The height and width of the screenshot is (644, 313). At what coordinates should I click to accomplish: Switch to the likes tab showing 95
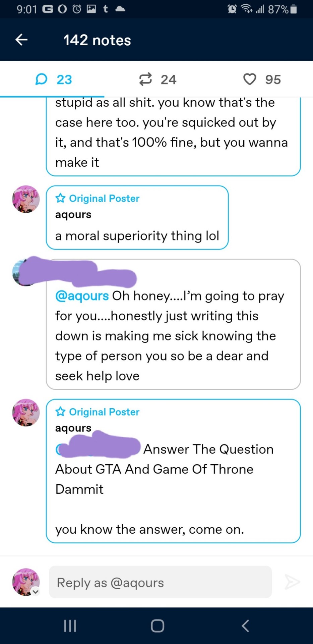[262, 79]
